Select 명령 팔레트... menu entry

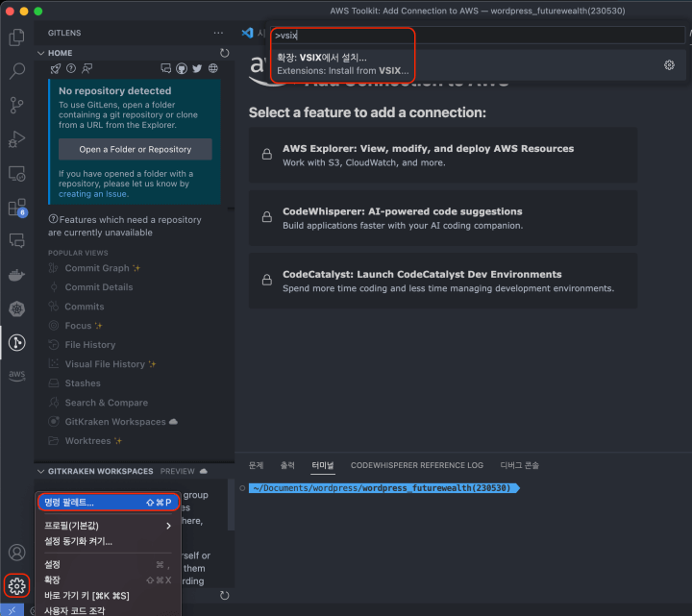108,503
